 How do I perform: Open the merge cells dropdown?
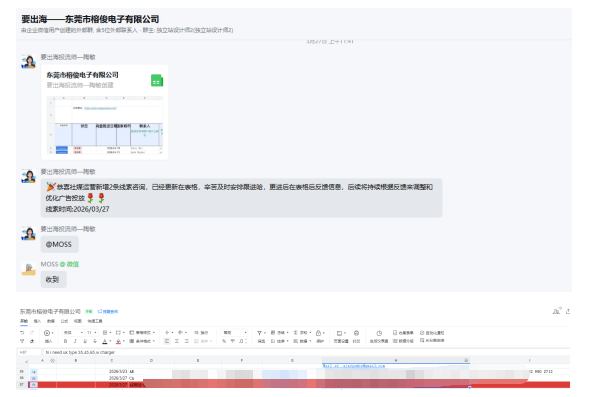[x=120, y=332]
